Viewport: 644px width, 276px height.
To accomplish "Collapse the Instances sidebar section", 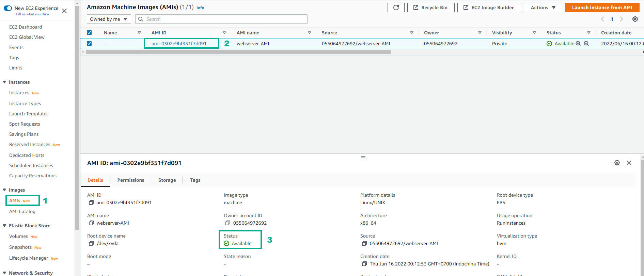I will point(4,82).
